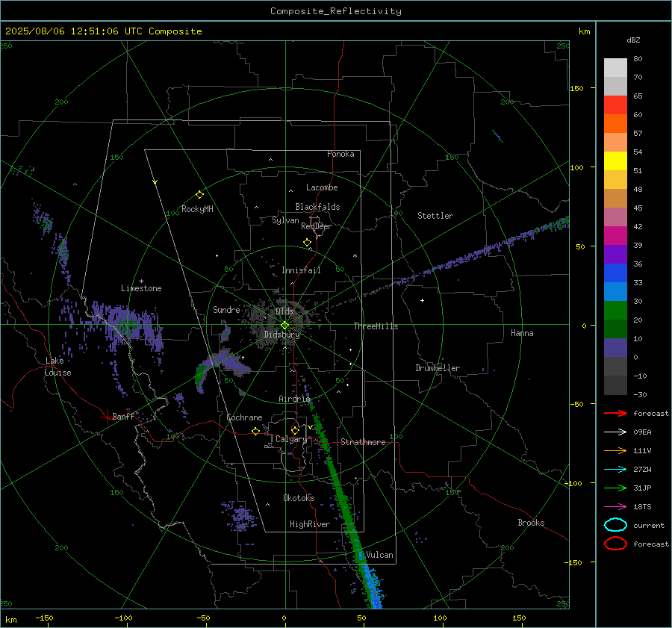This screenshot has width=672, height=628.
Task: Click the Cochrane town label
Action: coord(244,417)
